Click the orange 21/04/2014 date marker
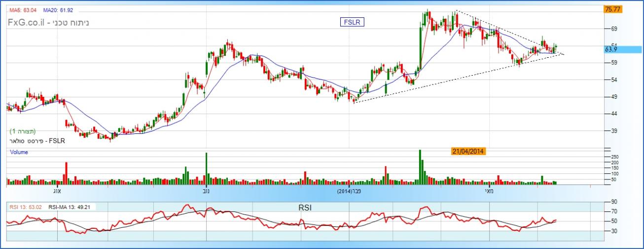 point(468,152)
